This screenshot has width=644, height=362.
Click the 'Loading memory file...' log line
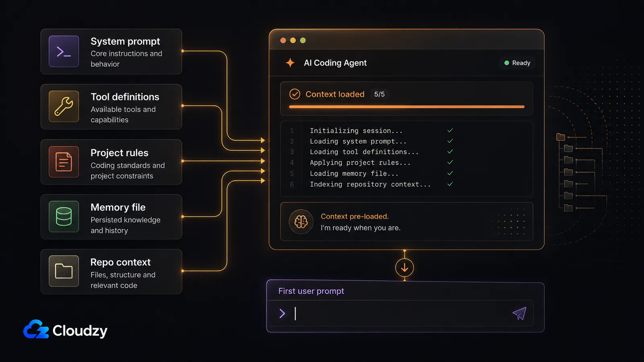[354, 173]
